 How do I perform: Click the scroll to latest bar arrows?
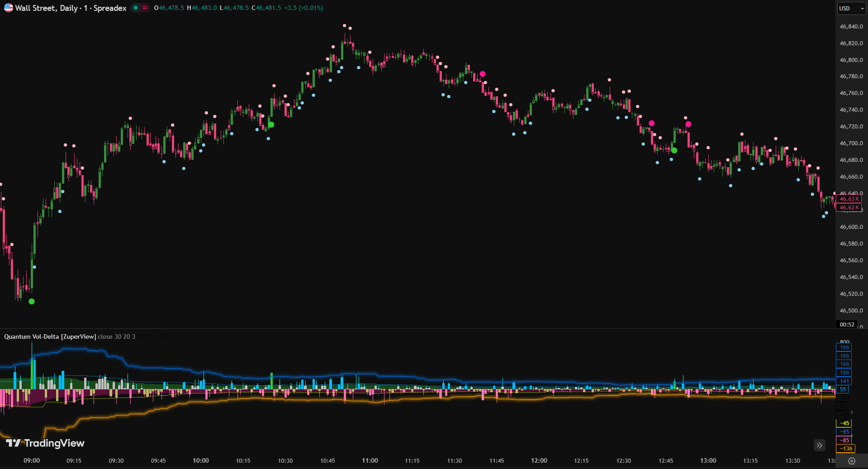point(819,445)
